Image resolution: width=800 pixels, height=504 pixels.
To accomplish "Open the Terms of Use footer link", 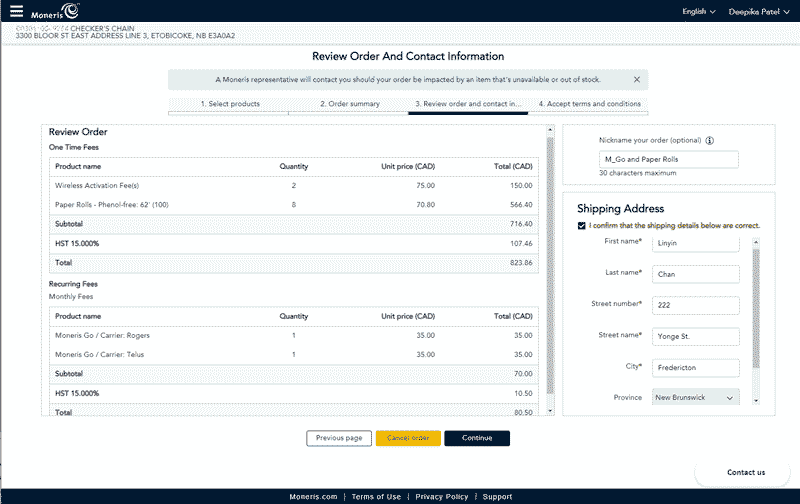I will (x=376, y=496).
